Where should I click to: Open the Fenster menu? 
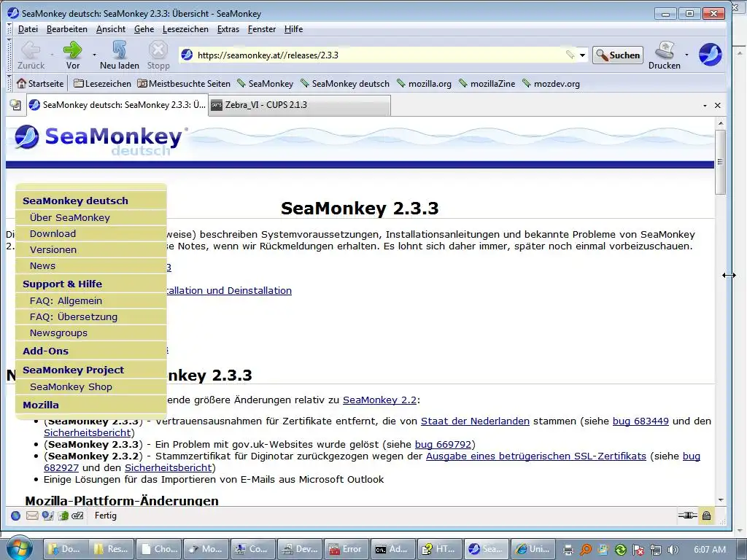(x=262, y=29)
